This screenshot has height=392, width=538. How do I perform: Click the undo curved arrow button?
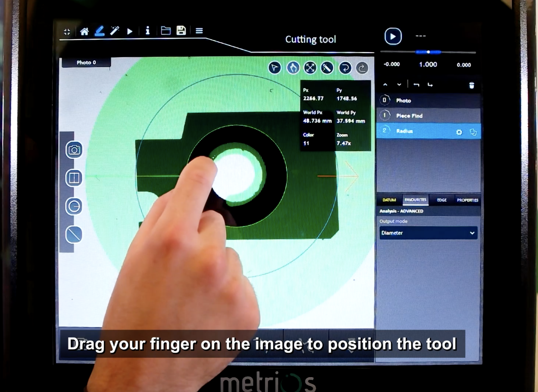tap(345, 68)
